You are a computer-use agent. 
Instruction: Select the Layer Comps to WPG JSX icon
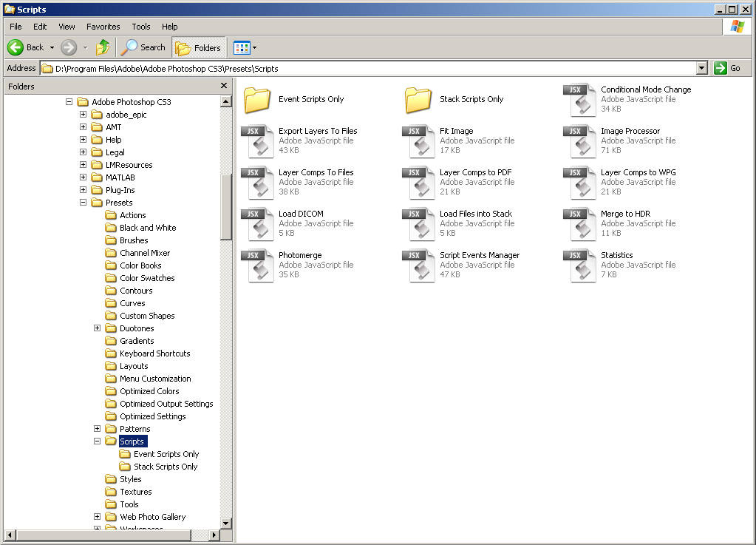pyautogui.click(x=580, y=183)
